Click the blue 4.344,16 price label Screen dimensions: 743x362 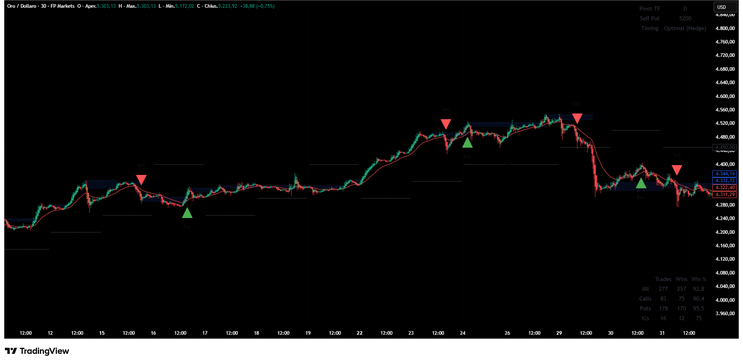pyautogui.click(x=725, y=173)
